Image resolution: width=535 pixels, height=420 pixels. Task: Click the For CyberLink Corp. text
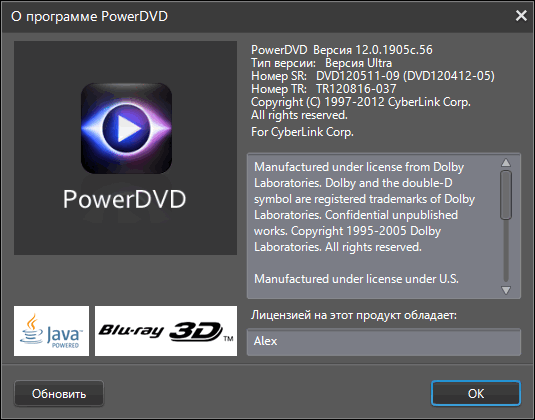pos(302,132)
